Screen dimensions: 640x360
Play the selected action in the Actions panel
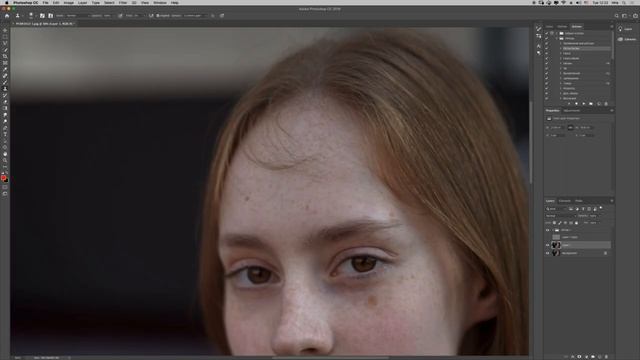click(x=584, y=104)
